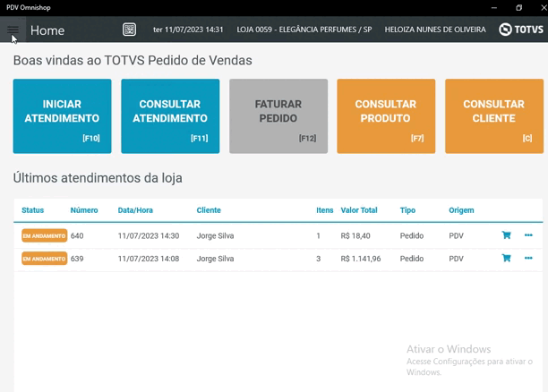
Task: Click store name LOJA 0059 Elegância Perfumes
Action: [x=304, y=30]
